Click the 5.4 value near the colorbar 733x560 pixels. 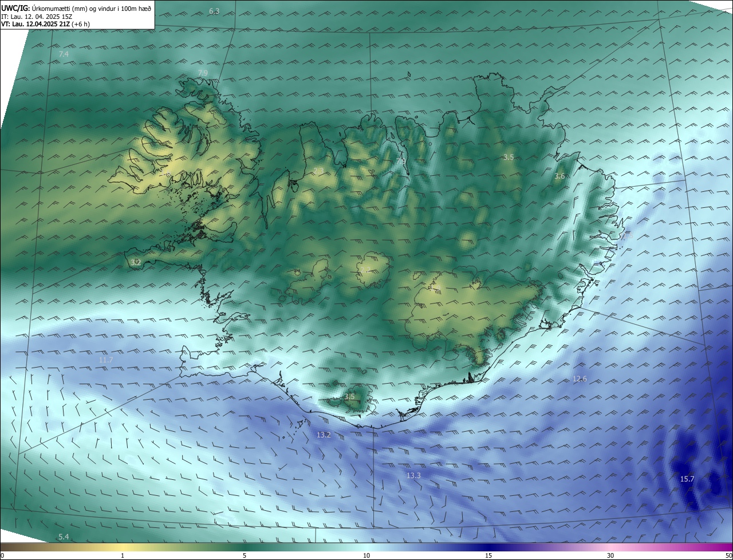coord(64,537)
